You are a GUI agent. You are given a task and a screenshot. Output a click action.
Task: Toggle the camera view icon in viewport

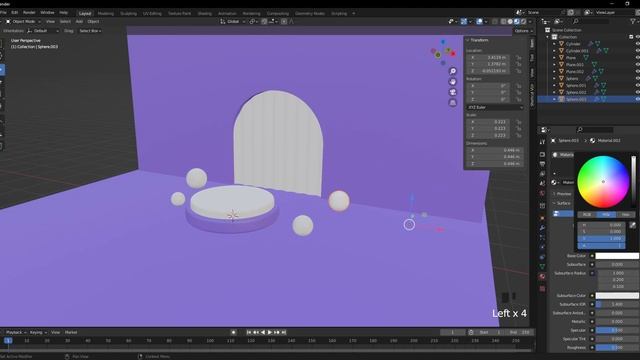[x=453, y=92]
